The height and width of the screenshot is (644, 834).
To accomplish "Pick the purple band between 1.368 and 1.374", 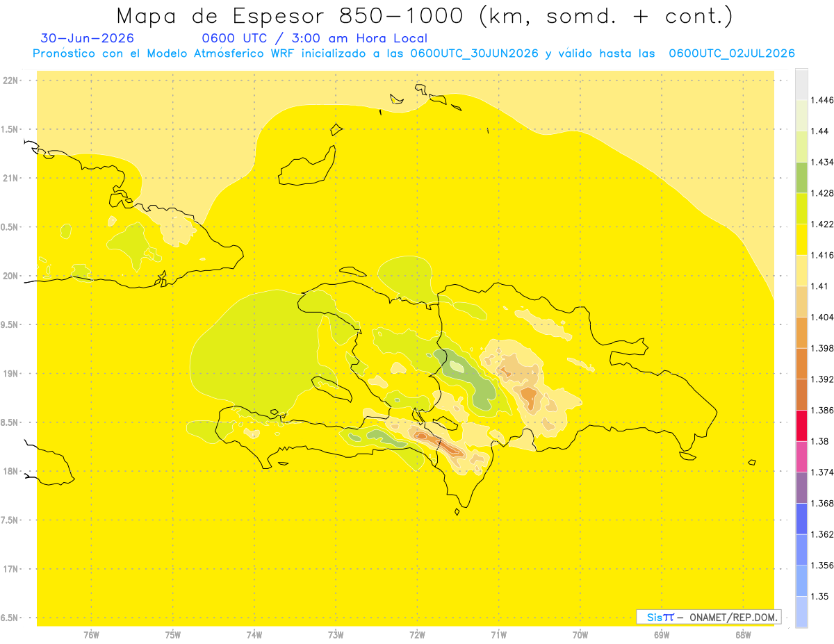I will tap(801, 487).
